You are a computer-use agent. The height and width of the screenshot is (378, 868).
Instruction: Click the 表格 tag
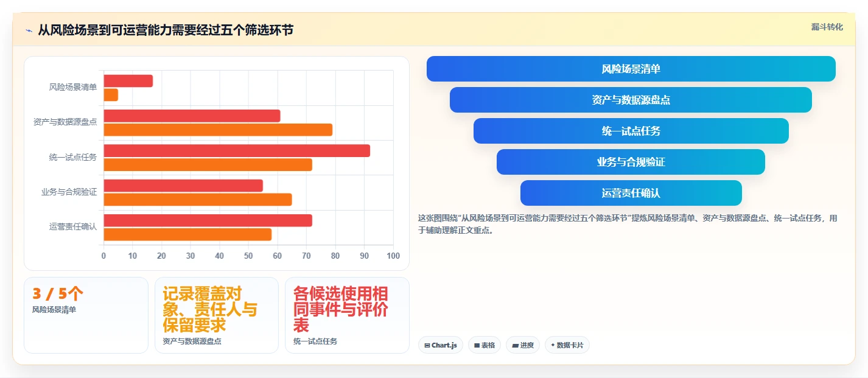[485, 345]
